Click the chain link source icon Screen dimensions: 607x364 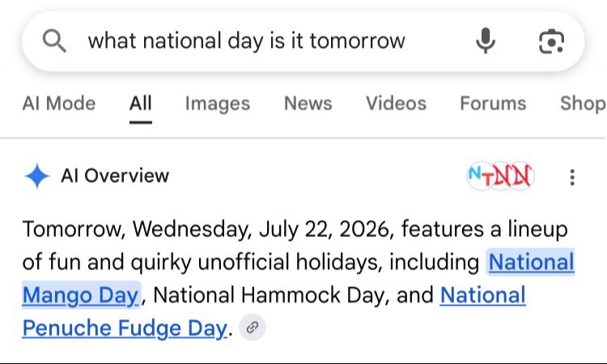(x=253, y=328)
